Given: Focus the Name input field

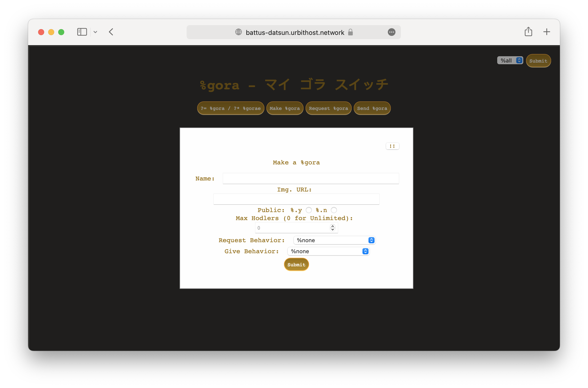Looking at the screenshot, I should [x=311, y=178].
